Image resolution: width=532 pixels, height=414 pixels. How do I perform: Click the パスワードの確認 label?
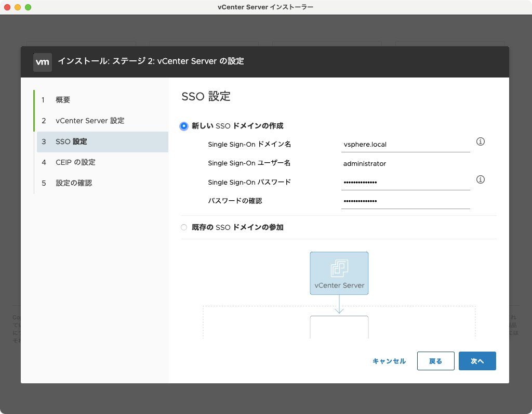(235, 201)
